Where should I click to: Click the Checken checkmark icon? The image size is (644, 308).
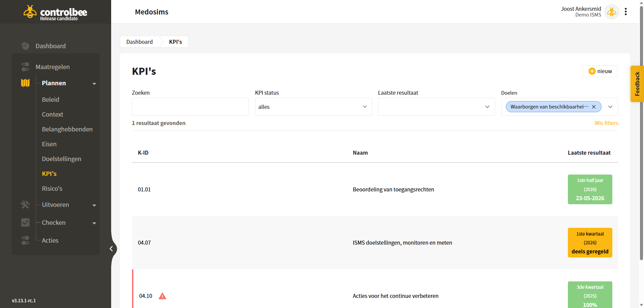25,222
